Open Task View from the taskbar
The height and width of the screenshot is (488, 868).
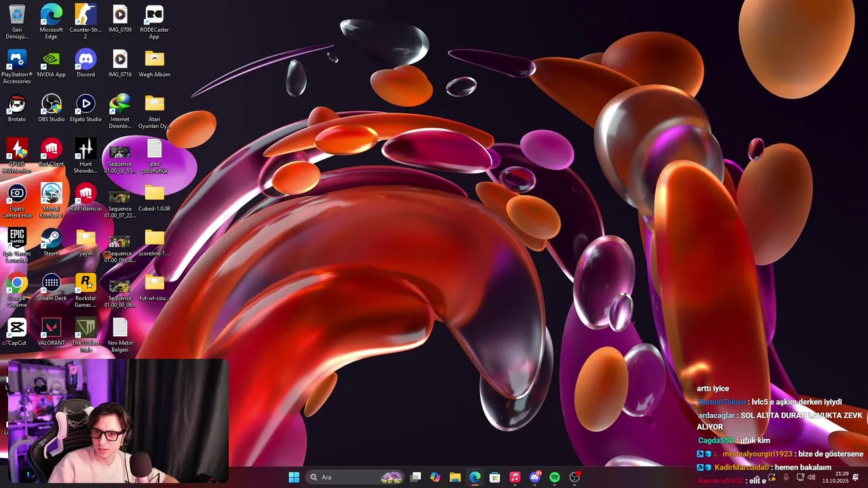point(416,477)
